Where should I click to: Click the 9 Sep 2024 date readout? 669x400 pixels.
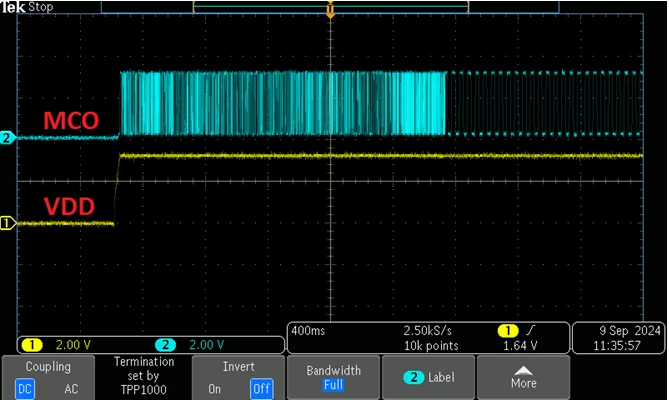[630, 330]
